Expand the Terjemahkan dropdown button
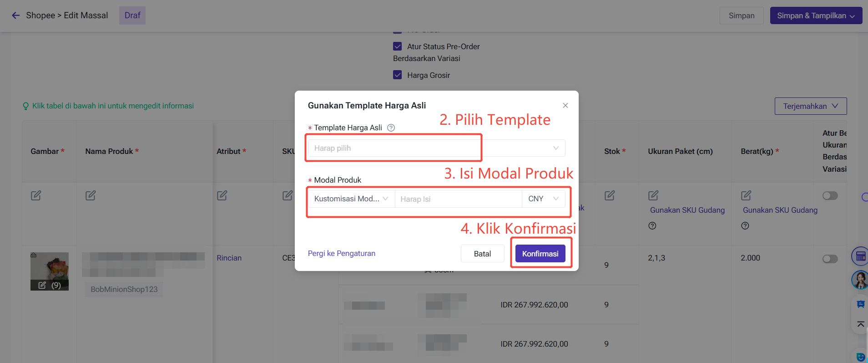The image size is (868, 363). [x=810, y=106]
